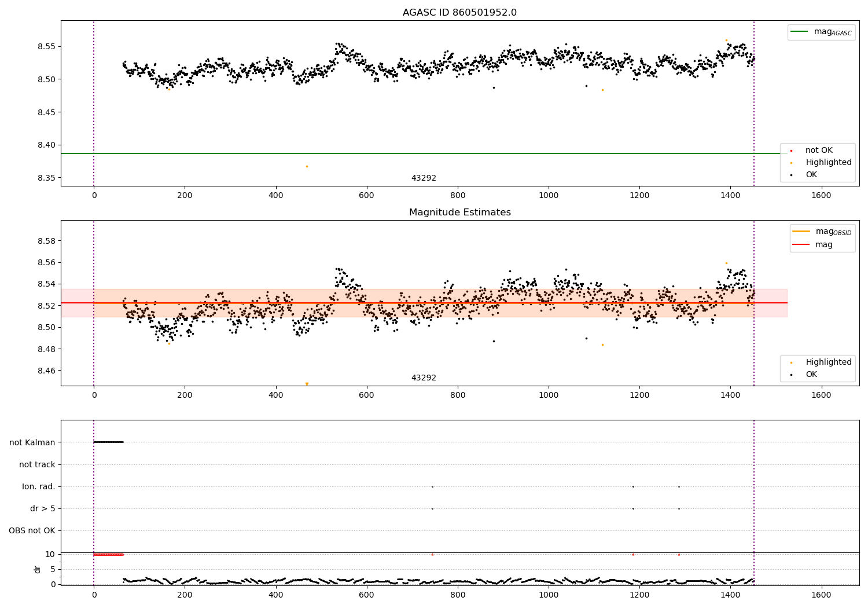
Task: Click the green mag AGASC horizontal line
Action: tap(424, 153)
